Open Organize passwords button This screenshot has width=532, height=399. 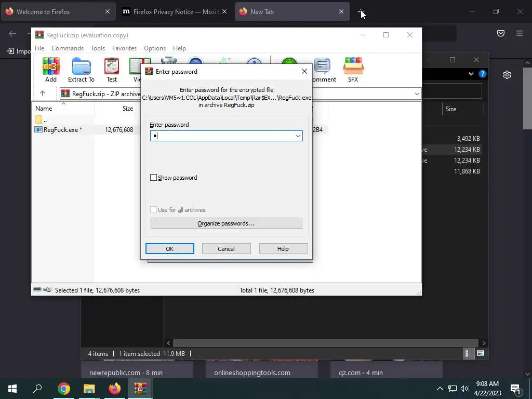click(x=227, y=223)
